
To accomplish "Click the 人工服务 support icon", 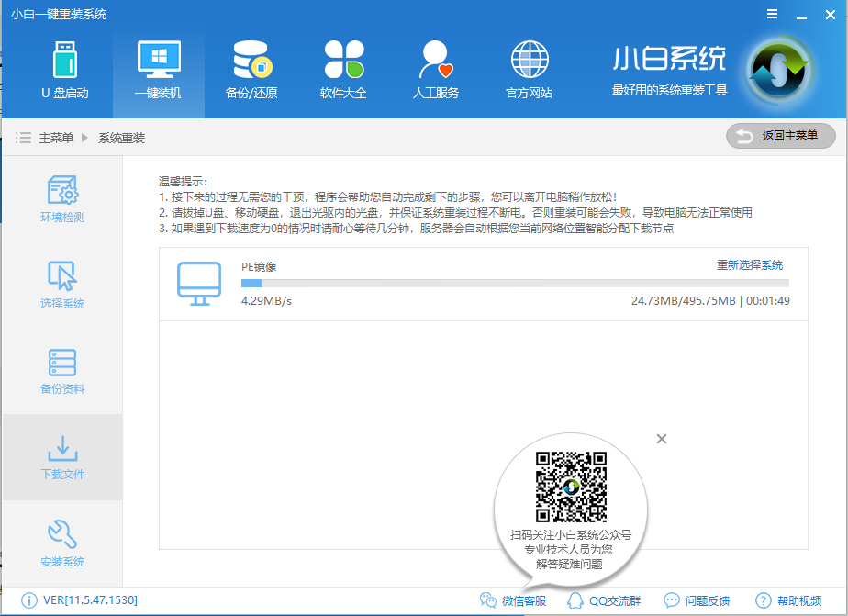I will pyautogui.click(x=435, y=62).
